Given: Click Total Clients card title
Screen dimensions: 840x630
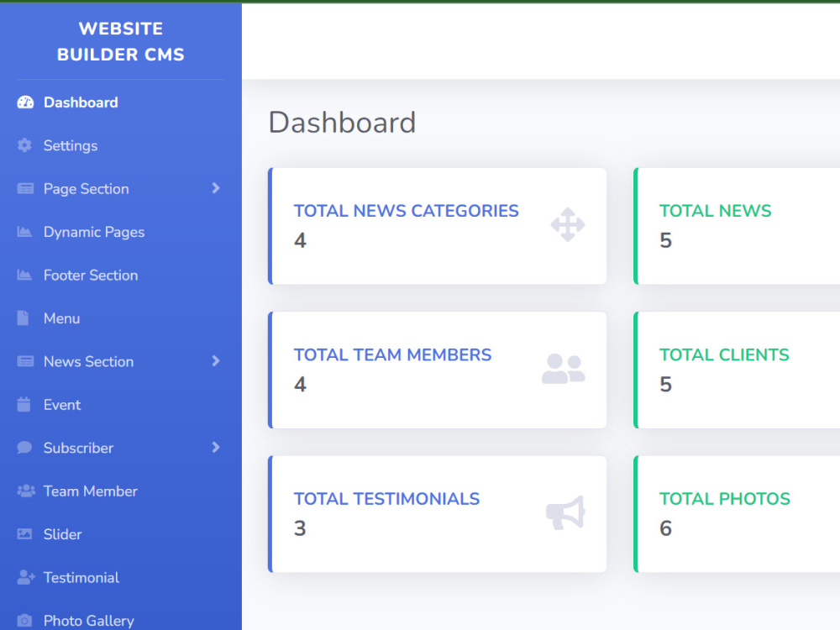Looking at the screenshot, I should click(724, 354).
